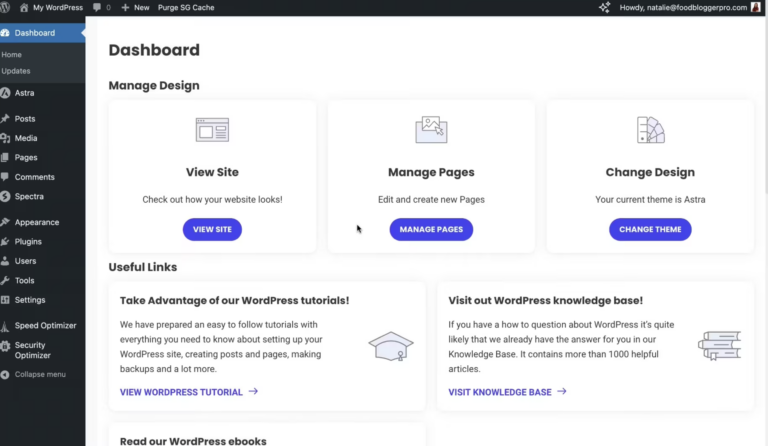Image resolution: width=768 pixels, height=446 pixels.
Task: Click the Appearance brush icon
Action: coord(5,222)
